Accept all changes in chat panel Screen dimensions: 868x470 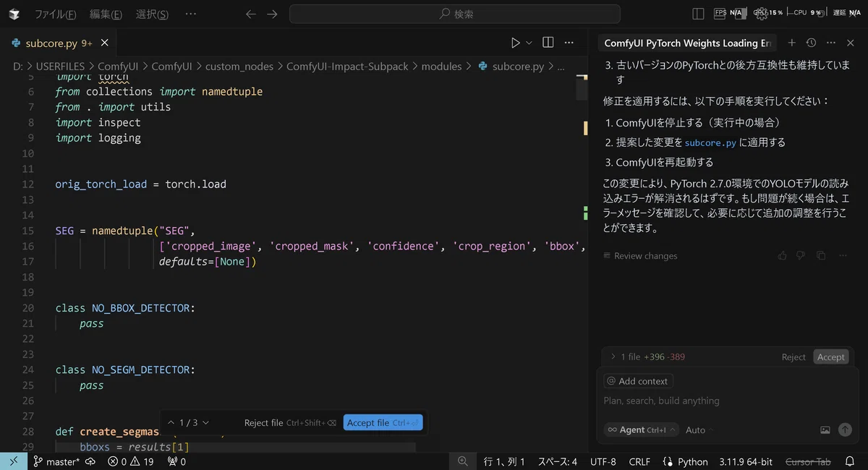(830, 357)
